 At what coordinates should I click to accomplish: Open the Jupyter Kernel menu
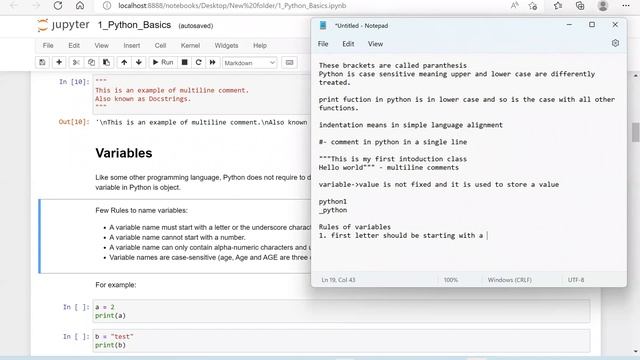click(x=190, y=45)
